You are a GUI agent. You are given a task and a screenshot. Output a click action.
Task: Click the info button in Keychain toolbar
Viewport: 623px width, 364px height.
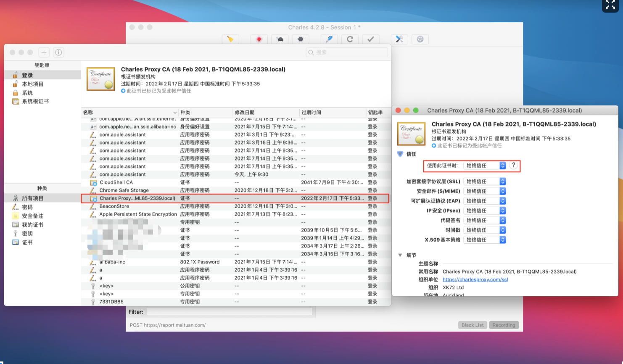point(58,52)
